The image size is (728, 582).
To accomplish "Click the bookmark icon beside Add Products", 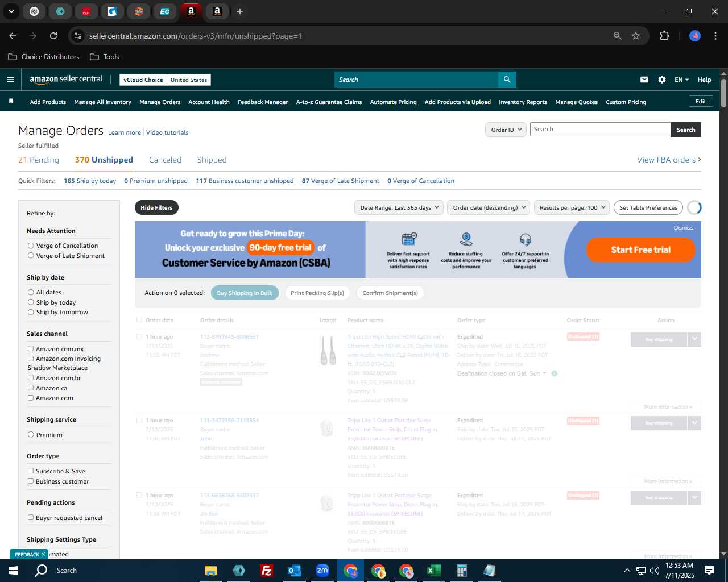I will pos(11,102).
